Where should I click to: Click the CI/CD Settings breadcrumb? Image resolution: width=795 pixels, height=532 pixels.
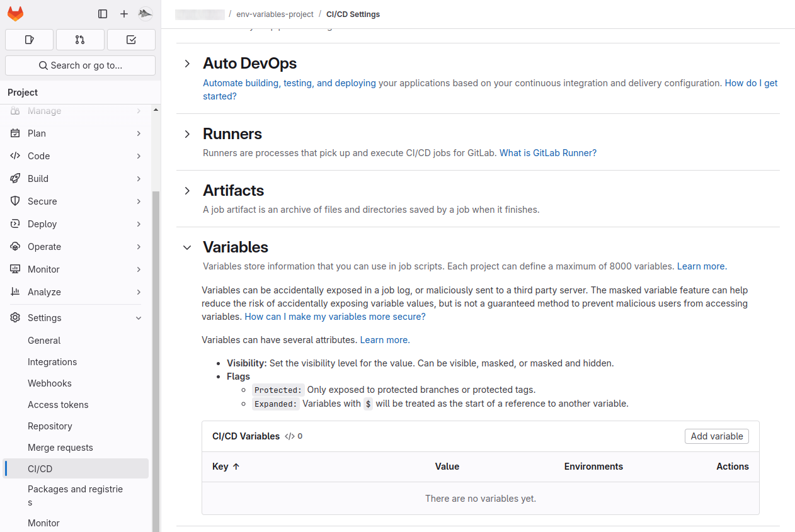353,14
